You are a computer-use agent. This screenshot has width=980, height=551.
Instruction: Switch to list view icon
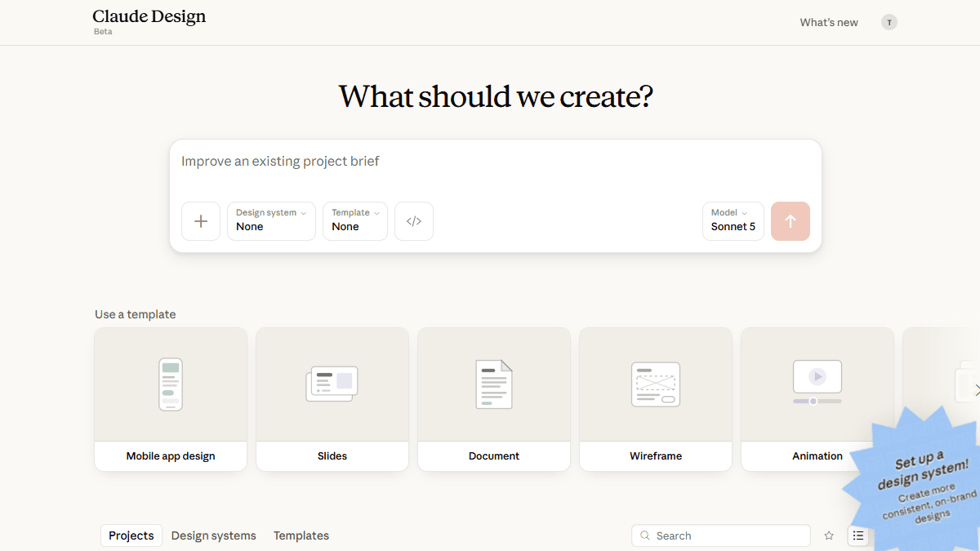coord(858,535)
